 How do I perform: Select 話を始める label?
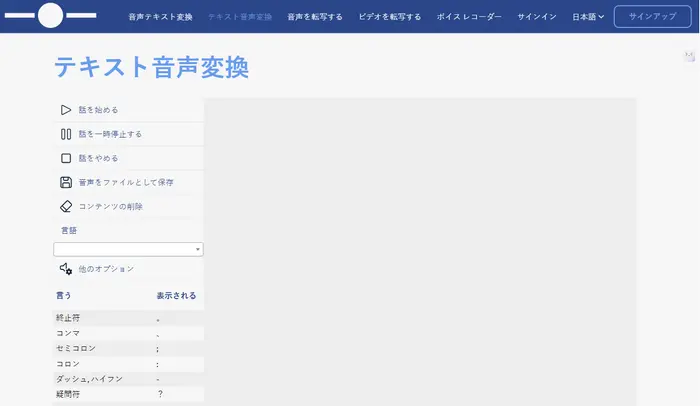98,110
